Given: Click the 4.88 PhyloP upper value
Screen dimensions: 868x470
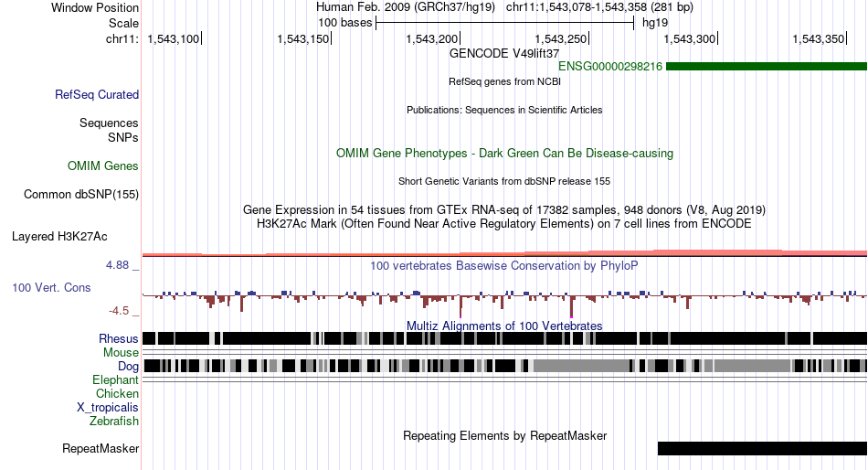Looking at the screenshot, I should 117,265.
